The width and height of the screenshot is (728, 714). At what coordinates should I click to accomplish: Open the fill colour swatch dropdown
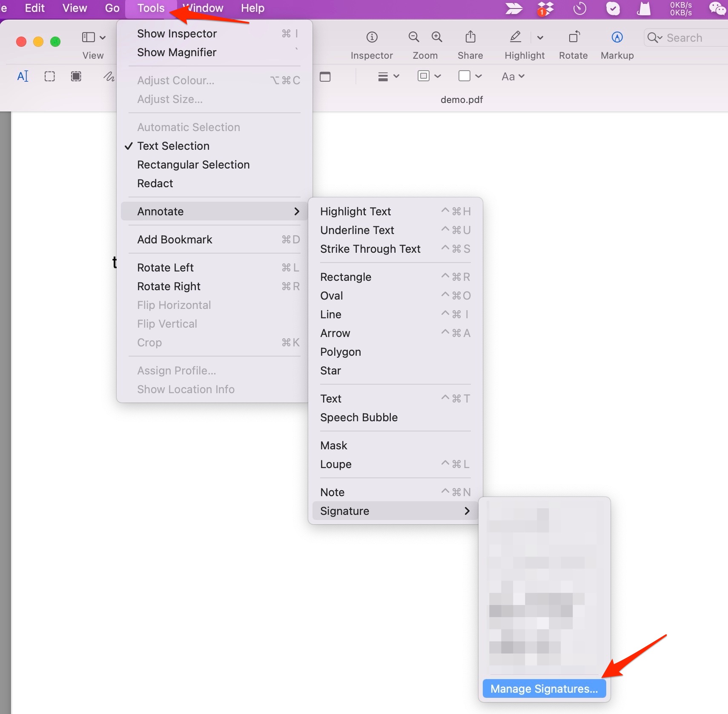pos(470,76)
